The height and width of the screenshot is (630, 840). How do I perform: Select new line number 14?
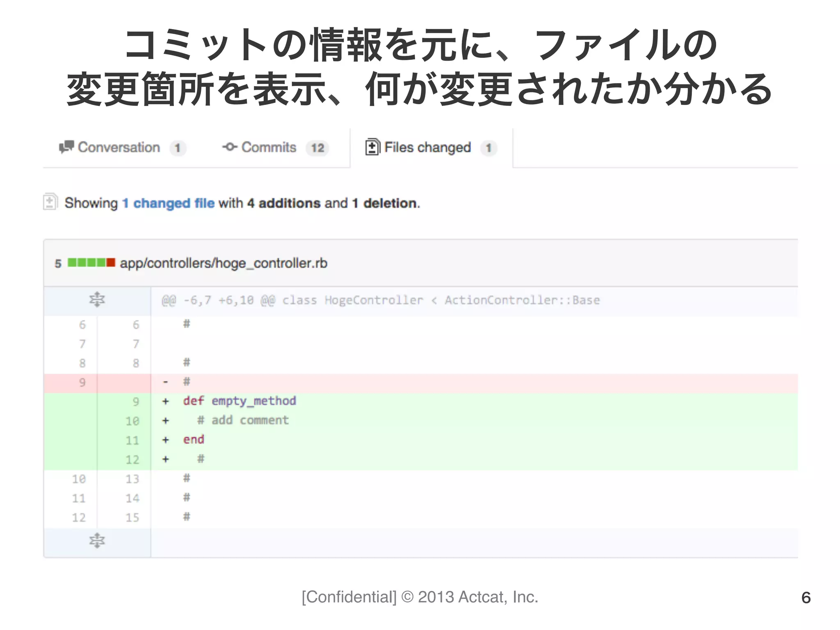(x=132, y=498)
